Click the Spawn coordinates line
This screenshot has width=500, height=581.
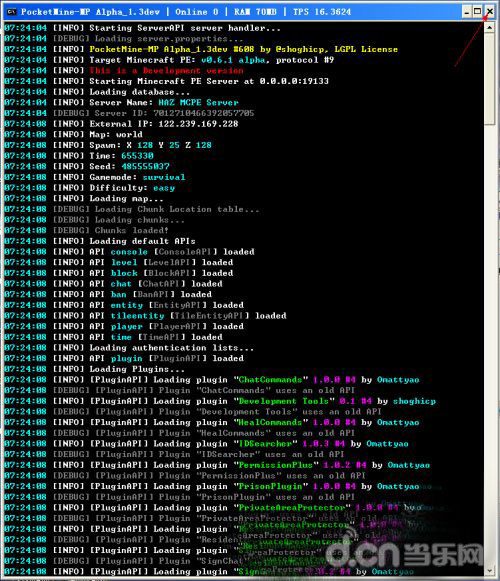coord(108,145)
